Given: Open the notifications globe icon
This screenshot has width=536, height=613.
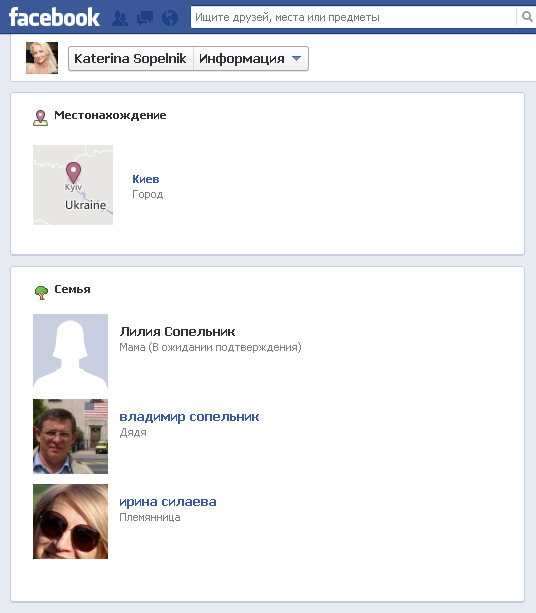Looking at the screenshot, I should pos(170,18).
